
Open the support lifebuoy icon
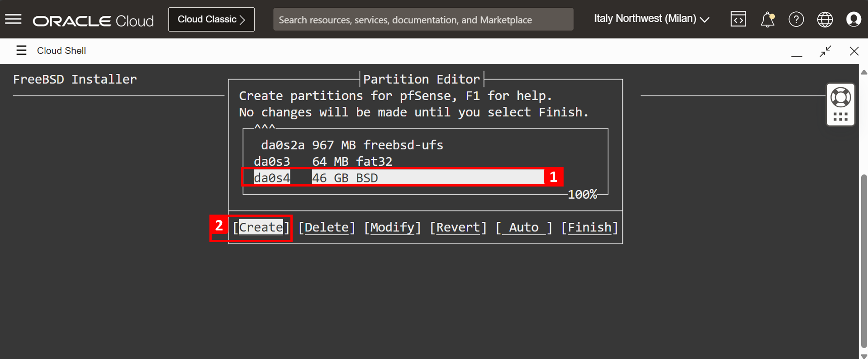840,97
